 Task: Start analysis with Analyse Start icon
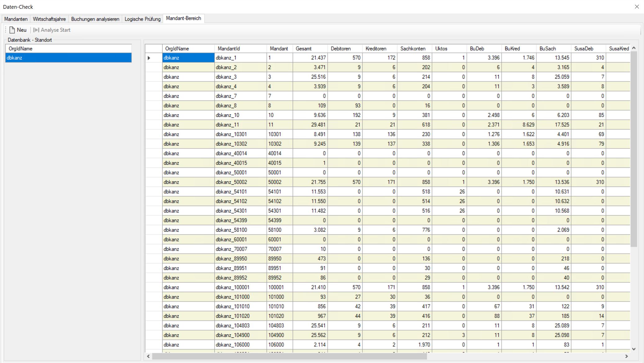[36, 30]
